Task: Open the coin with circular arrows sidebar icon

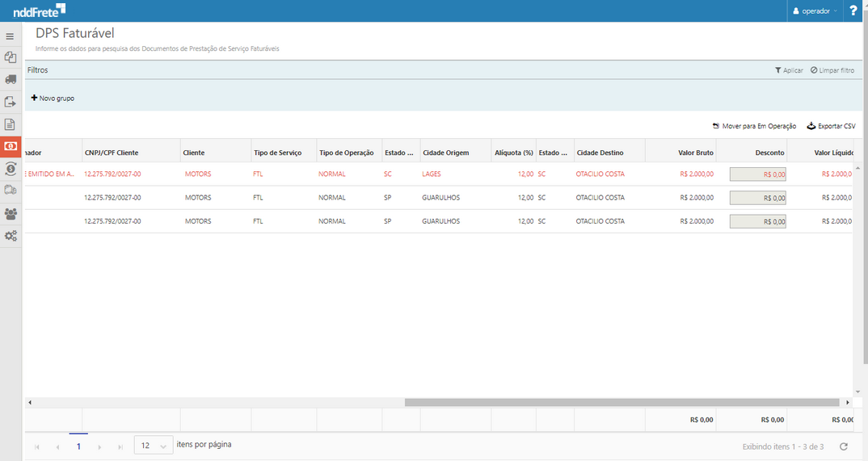Action: coord(11,169)
